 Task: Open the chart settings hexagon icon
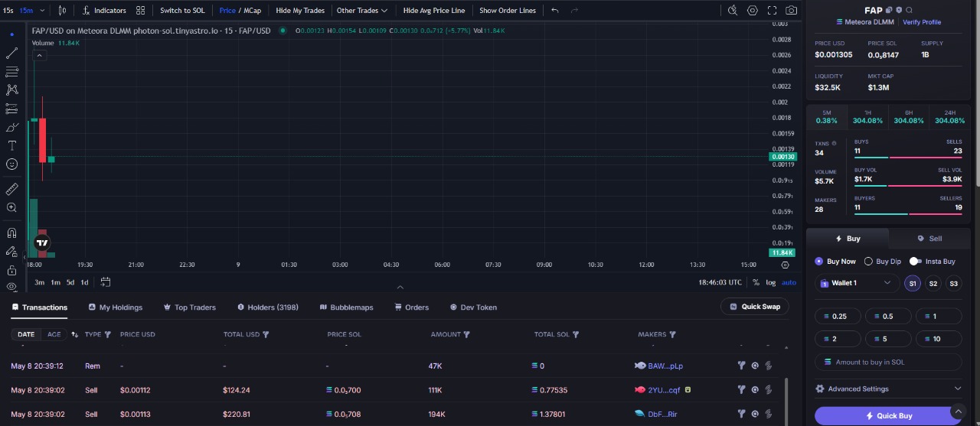[753, 11]
